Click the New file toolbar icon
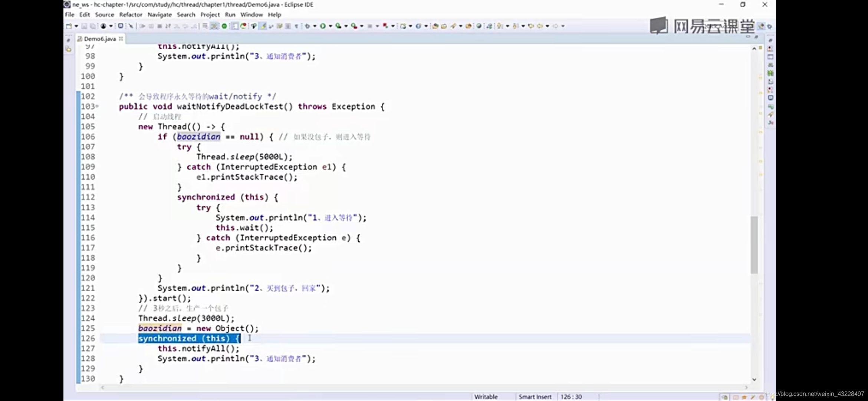This screenshot has width=868, height=401. click(69, 26)
